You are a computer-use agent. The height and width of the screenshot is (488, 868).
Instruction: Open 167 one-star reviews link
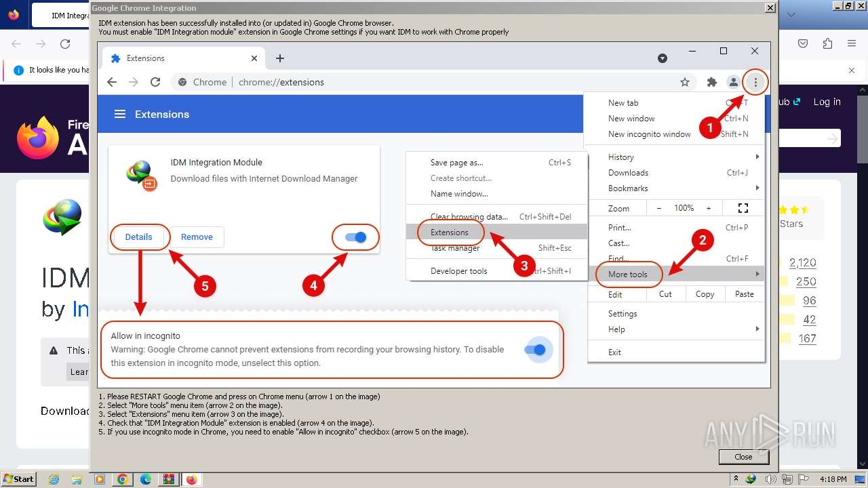pos(807,339)
